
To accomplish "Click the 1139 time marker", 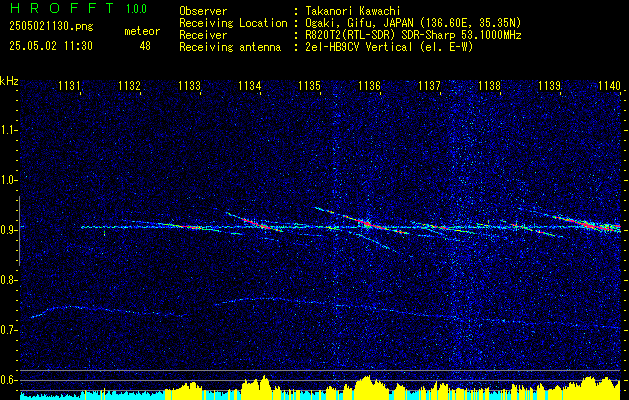I will [x=549, y=85].
